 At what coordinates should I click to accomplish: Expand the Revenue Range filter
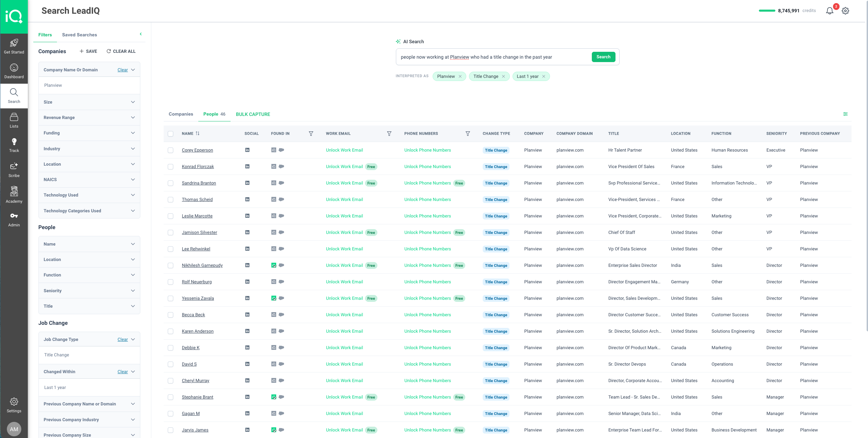pyautogui.click(x=89, y=118)
